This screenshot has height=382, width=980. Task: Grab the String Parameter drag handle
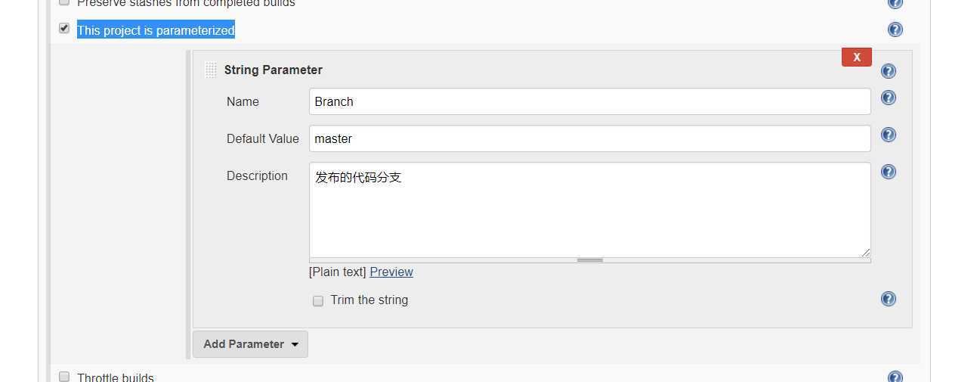point(211,70)
